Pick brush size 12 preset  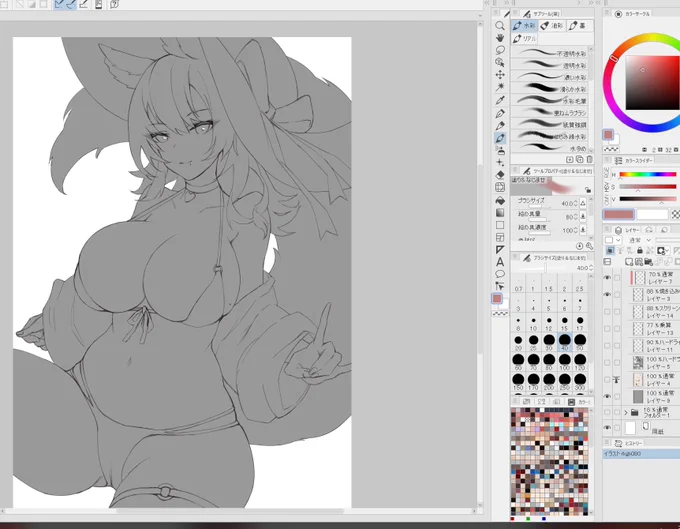549,323
